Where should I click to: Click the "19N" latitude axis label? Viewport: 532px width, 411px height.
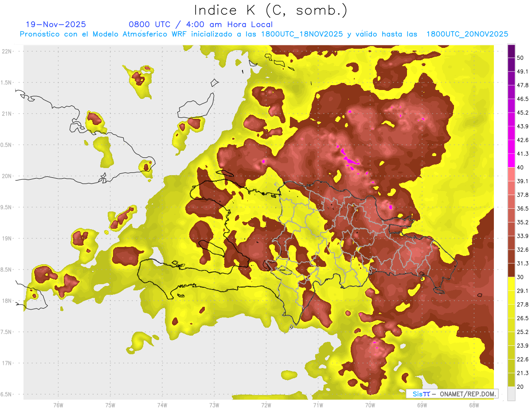click(x=8, y=239)
